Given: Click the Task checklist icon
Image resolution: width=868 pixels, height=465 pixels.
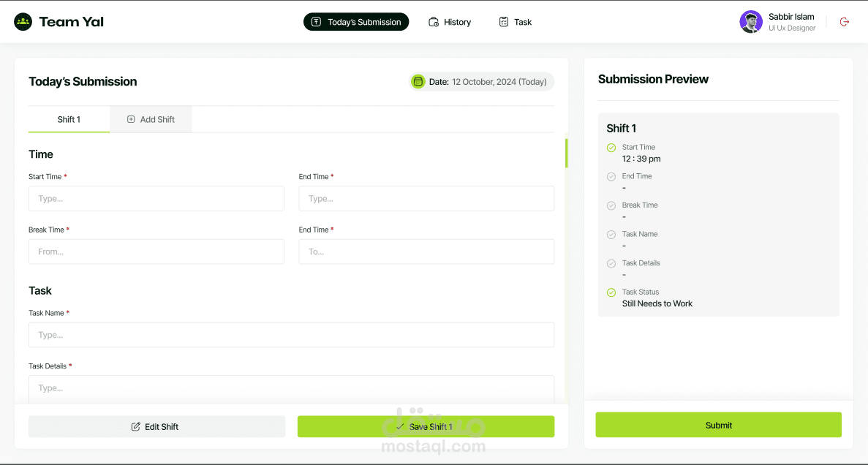Looking at the screenshot, I should pos(504,22).
